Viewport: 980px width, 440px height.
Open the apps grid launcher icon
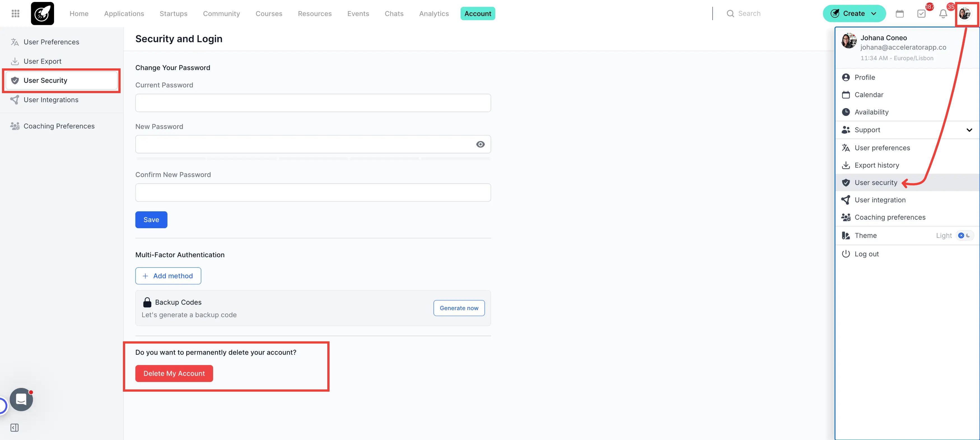click(15, 14)
